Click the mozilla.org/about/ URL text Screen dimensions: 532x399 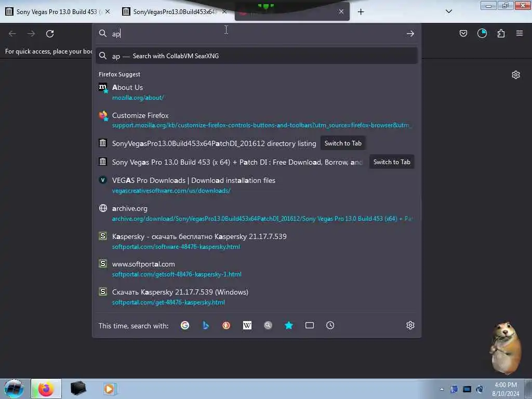tap(138, 98)
